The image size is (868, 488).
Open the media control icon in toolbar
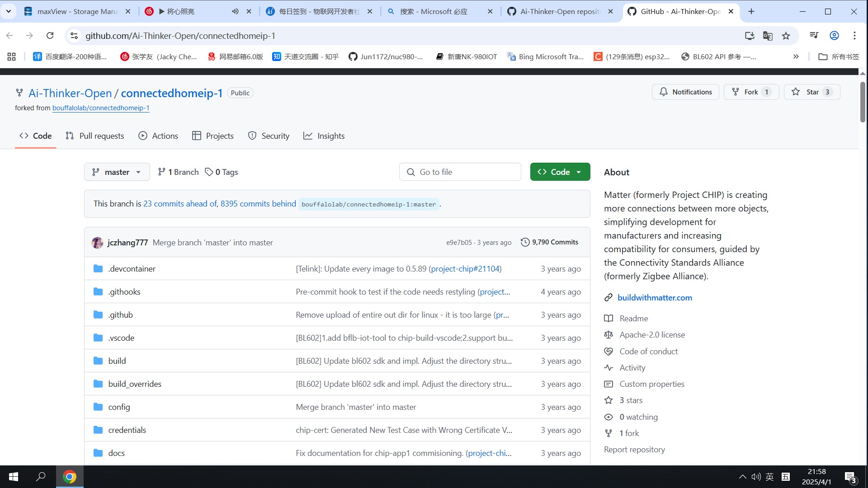tap(814, 36)
